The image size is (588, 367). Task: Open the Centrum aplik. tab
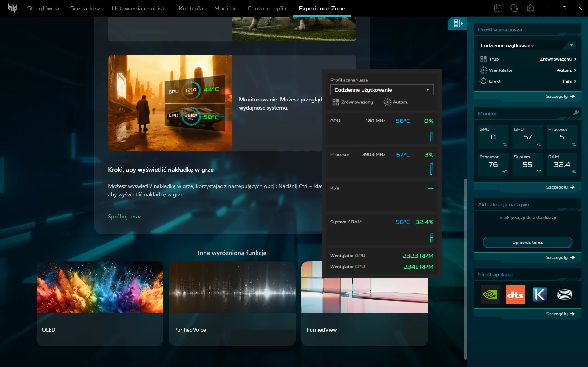[267, 8]
